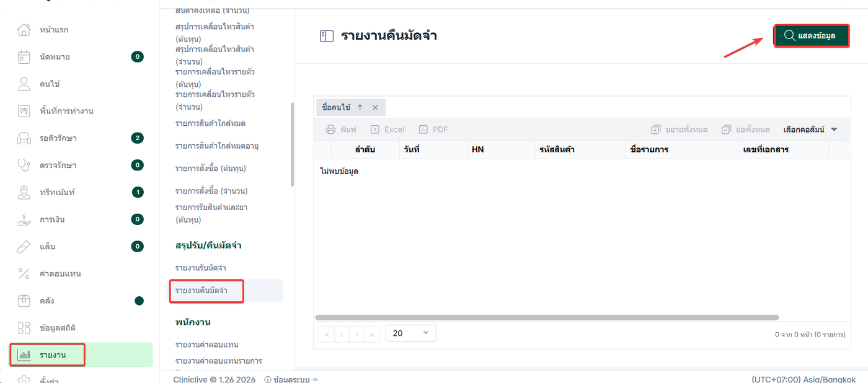Click badge 1 next to ทรีทเม้นท์
Image resolution: width=868 pixels, height=383 pixels.
click(138, 192)
